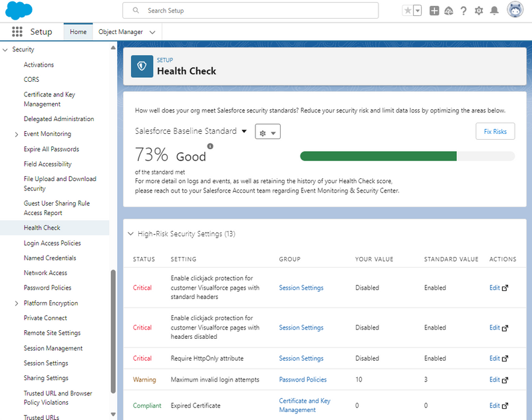Open the Object Manager tab dropdown chevron
Screen dimensions: 532x420
[152, 32]
